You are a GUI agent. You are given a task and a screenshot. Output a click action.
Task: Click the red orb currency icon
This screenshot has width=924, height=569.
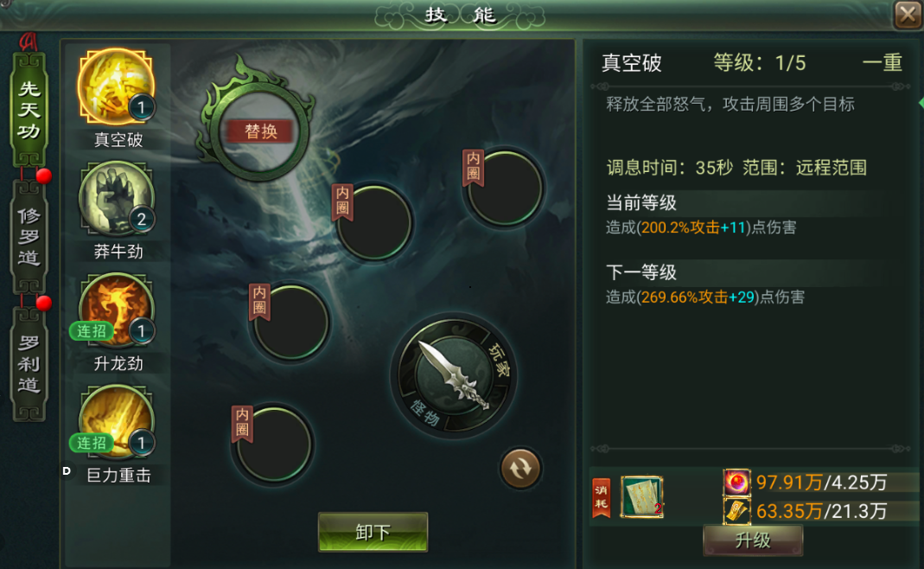pyautogui.click(x=736, y=483)
